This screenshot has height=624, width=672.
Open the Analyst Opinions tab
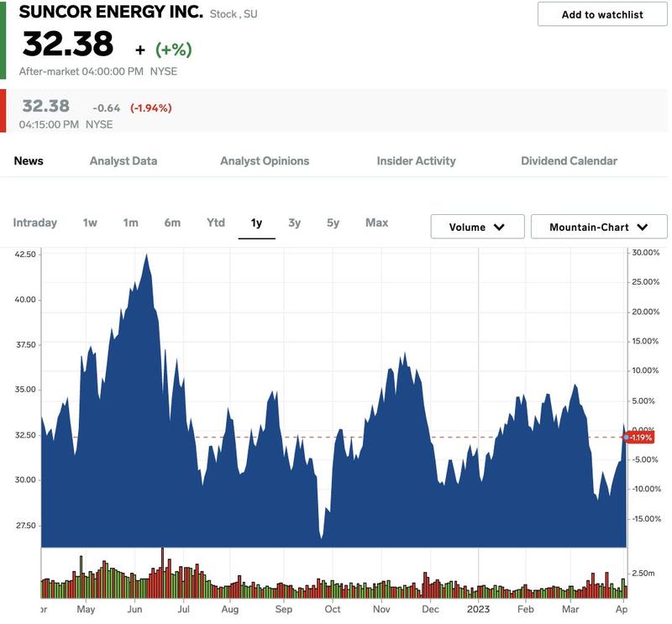coord(265,160)
